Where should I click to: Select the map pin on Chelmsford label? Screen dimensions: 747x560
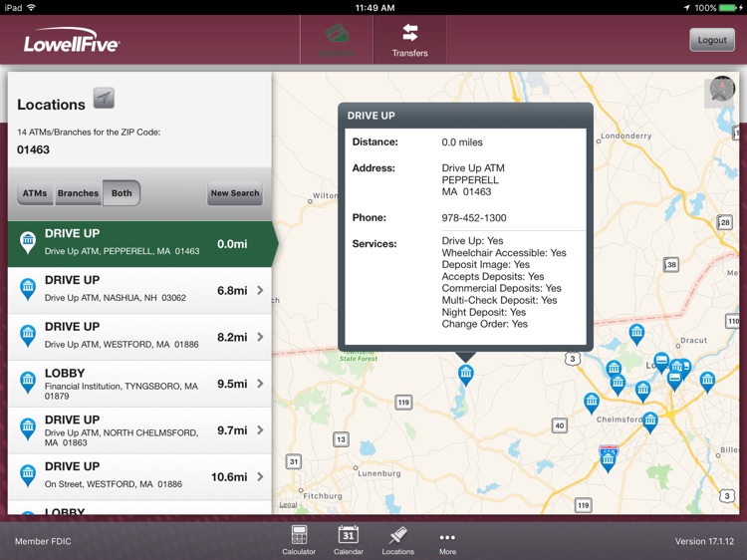650,422
